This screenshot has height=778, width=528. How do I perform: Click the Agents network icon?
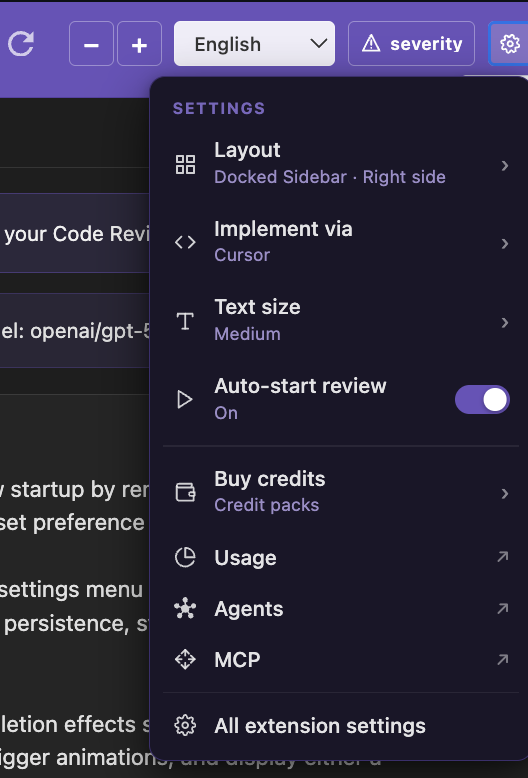click(x=185, y=609)
